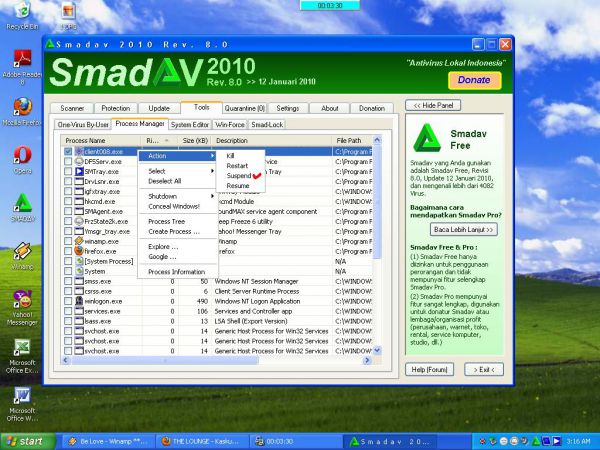600x450 pixels.
Task: Check the winamp.exe checkbox
Action: pyautogui.click(x=68, y=241)
